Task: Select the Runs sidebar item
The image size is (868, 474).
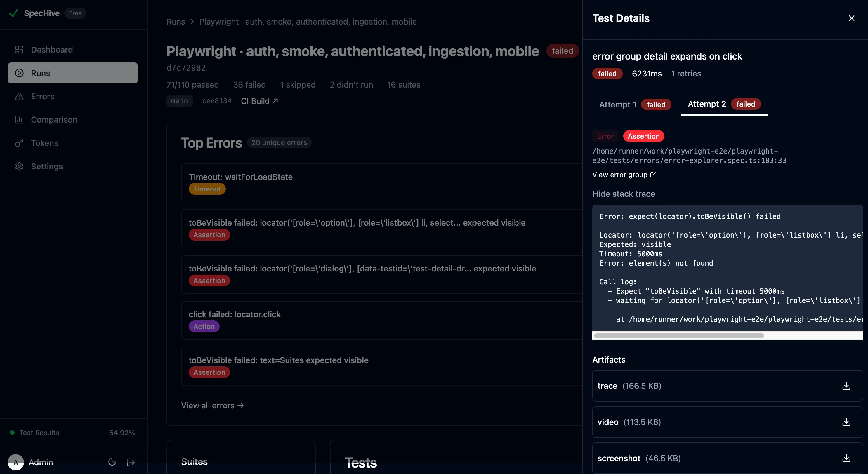Action: click(72, 73)
